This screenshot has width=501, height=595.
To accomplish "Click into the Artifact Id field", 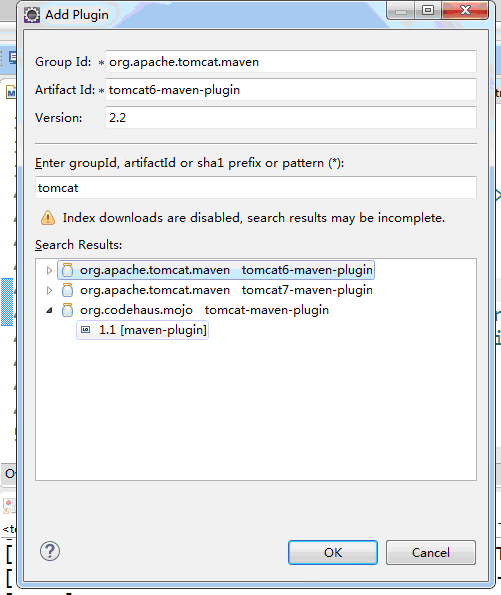I will (291, 90).
